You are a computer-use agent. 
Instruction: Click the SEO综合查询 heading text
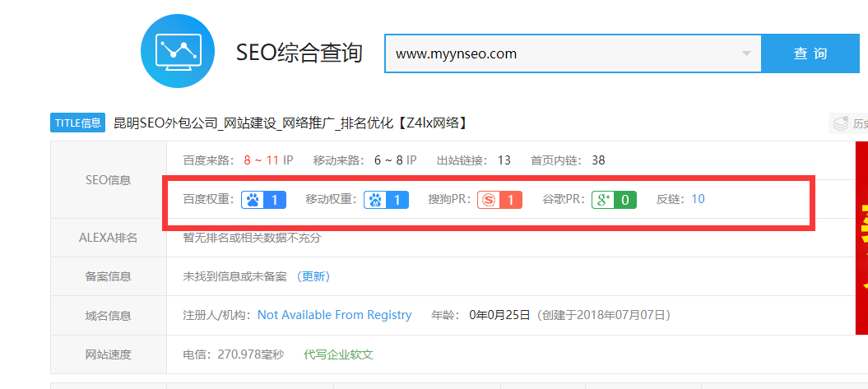coord(299,53)
